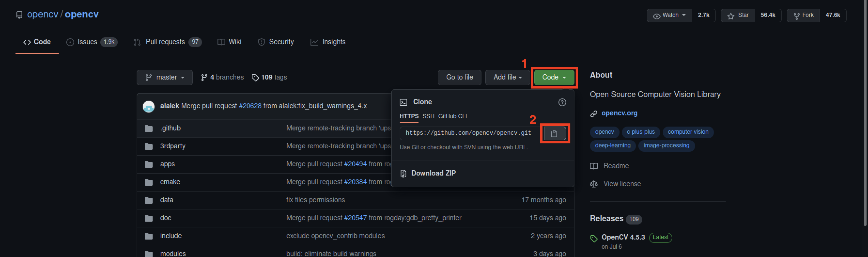Click the cmake folder icon

point(149,182)
